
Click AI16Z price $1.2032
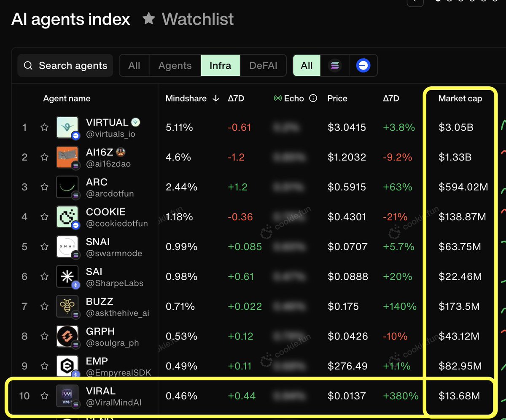pos(347,157)
